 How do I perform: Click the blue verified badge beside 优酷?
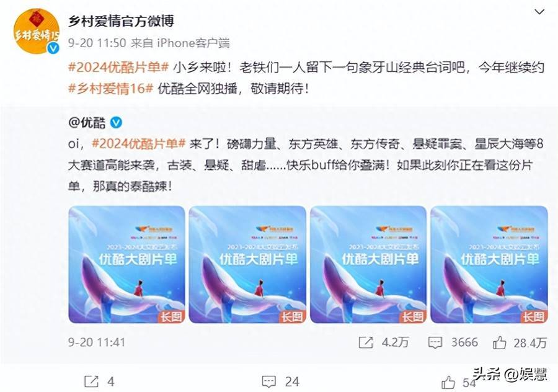click(x=116, y=122)
